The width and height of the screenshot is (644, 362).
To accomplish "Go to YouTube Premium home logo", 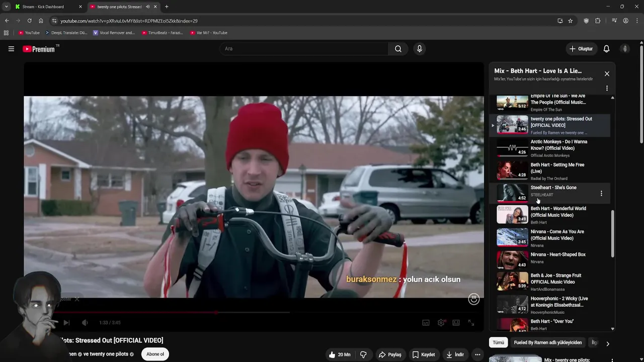I will 40,49.
